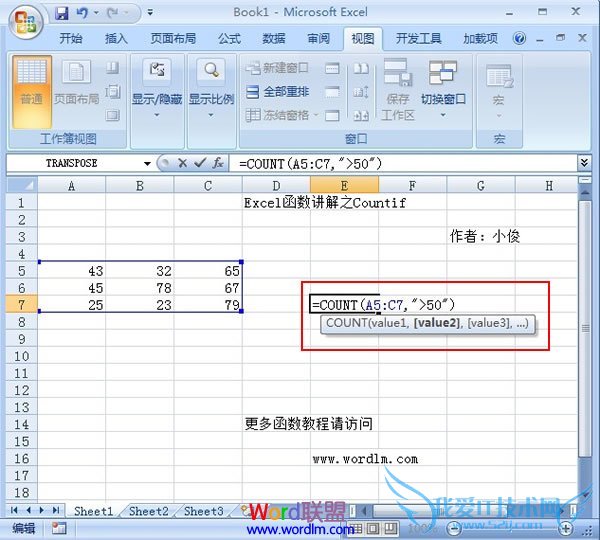
Task: Open 分页预览 view icon
Action: click(x=112, y=68)
